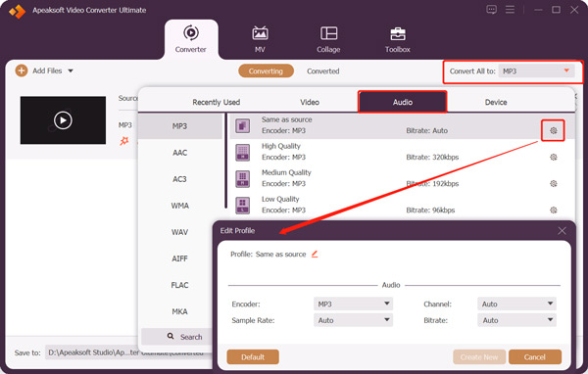Open the Device format tab

496,102
